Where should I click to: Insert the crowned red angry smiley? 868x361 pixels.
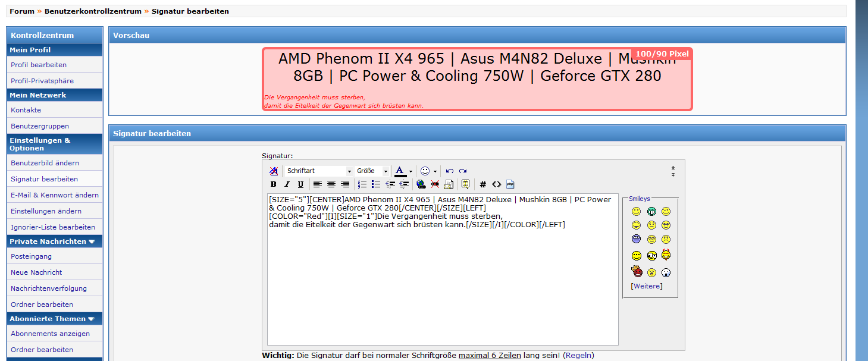click(637, 272)
